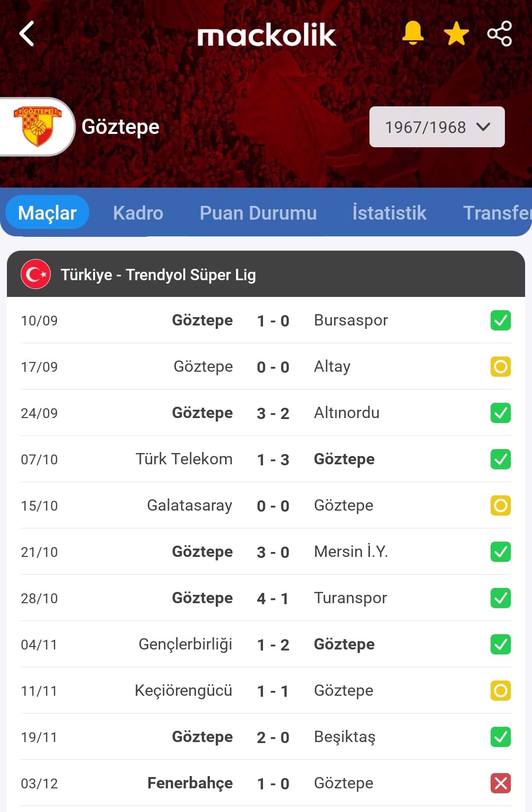Open the Gençlerbirliği 1 - 2 Göztepe match
The height and width of the screenshot is (812, 532).
coord(266,644)
